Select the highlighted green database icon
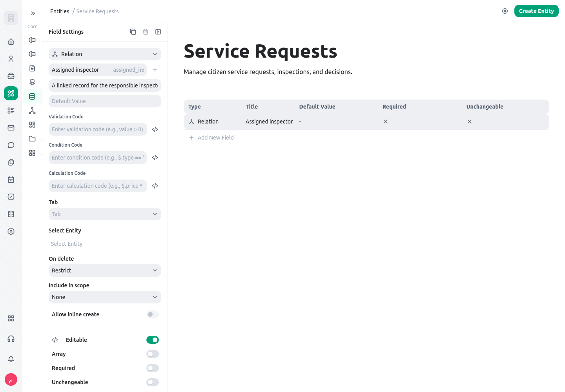Viewport: 565px width, 392px height. click(32, 96)
